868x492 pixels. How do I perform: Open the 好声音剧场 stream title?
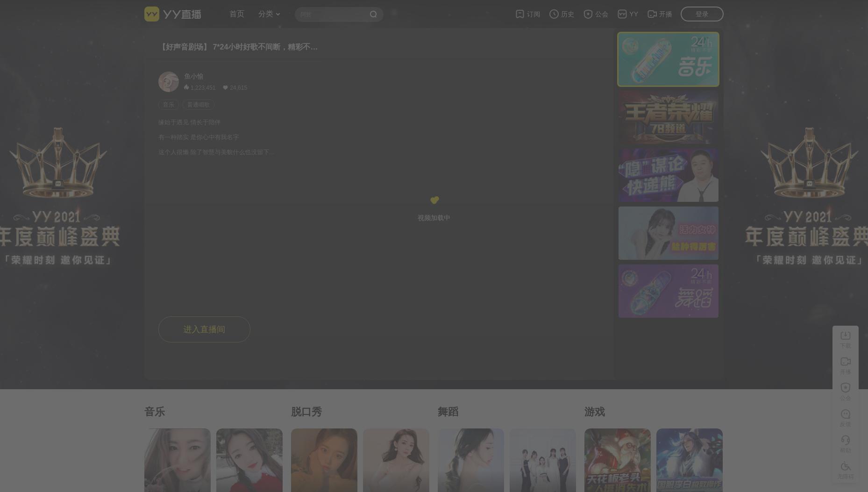tap(238, 47)
